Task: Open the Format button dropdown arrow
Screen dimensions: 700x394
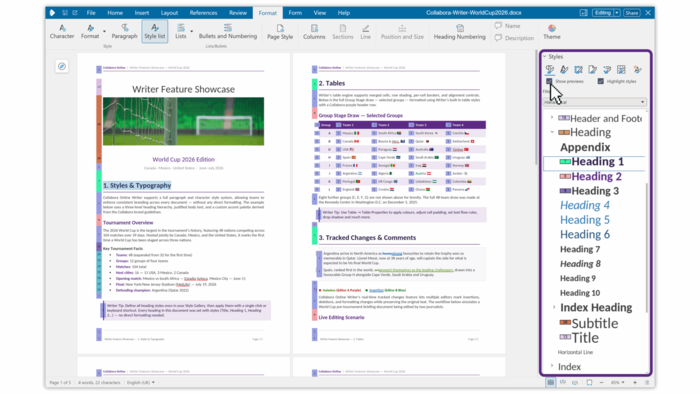Action: (x=104, y=31)
